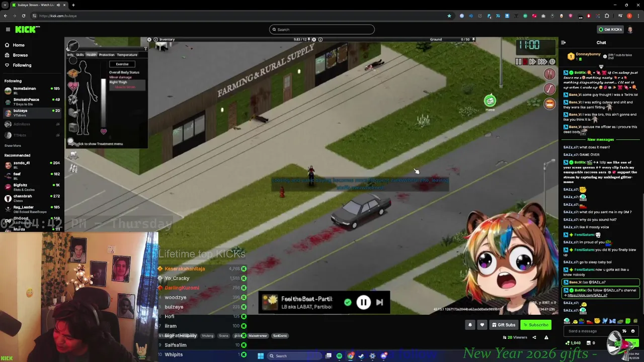
Task: Open the inventory crate icon
Action: coord(73,73)
